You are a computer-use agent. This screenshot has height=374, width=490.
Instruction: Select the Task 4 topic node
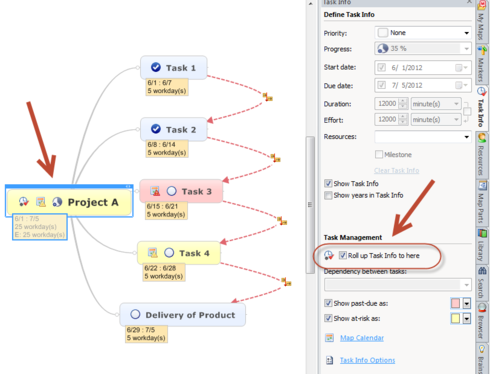[x=179, y=253]
